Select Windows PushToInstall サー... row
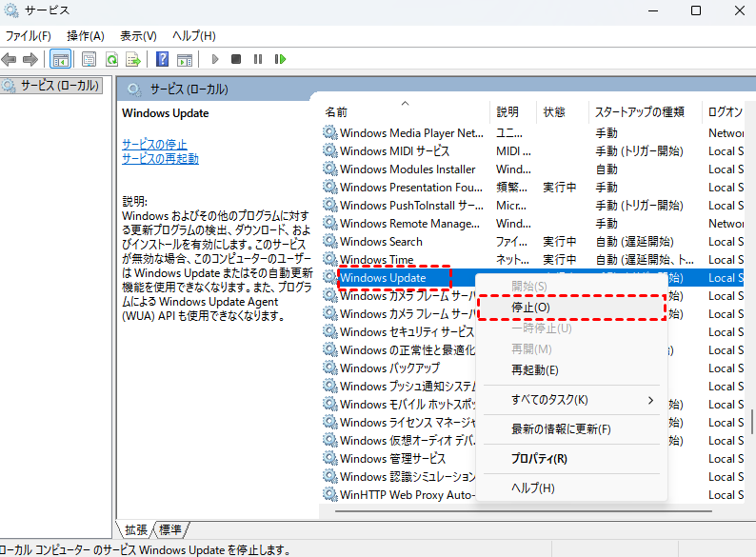This screenshot has height=557, width=756. [x=533, y=206]
